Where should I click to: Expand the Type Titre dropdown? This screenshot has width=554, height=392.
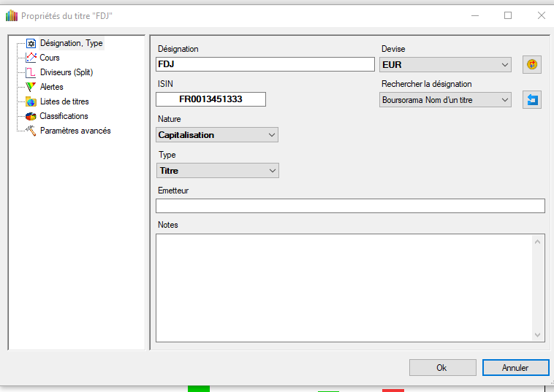[x=218, y=171]
